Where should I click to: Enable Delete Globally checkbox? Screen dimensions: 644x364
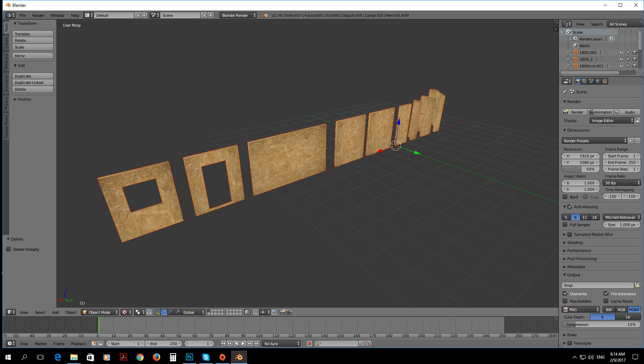pos(9,249)
